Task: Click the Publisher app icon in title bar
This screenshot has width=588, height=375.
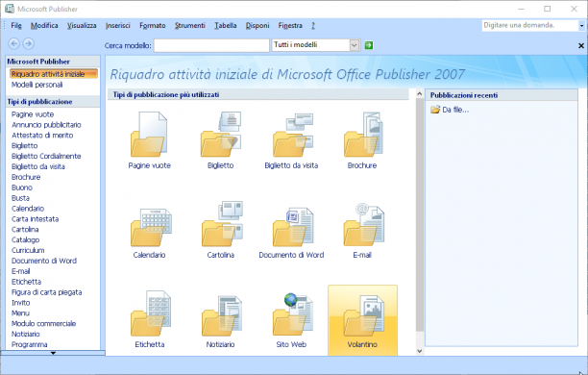Action: pyautogui.click(x=10, y=9)
